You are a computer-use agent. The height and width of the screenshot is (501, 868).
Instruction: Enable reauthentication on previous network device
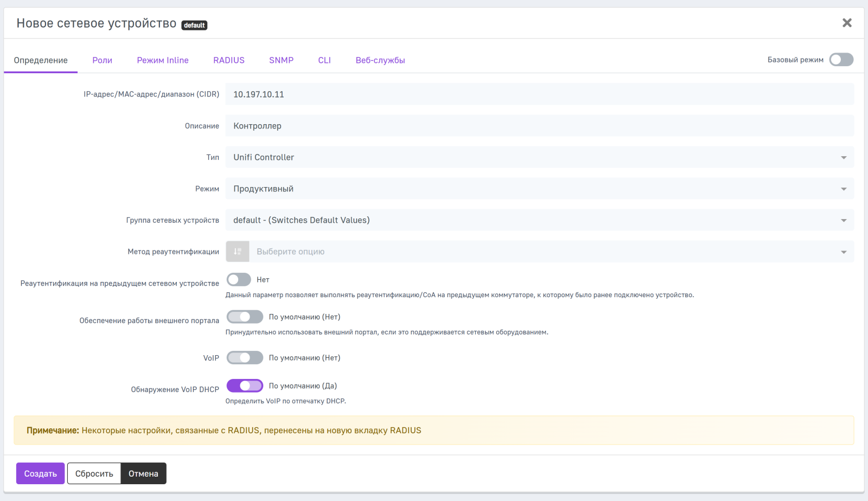click(x=239, y=280)
